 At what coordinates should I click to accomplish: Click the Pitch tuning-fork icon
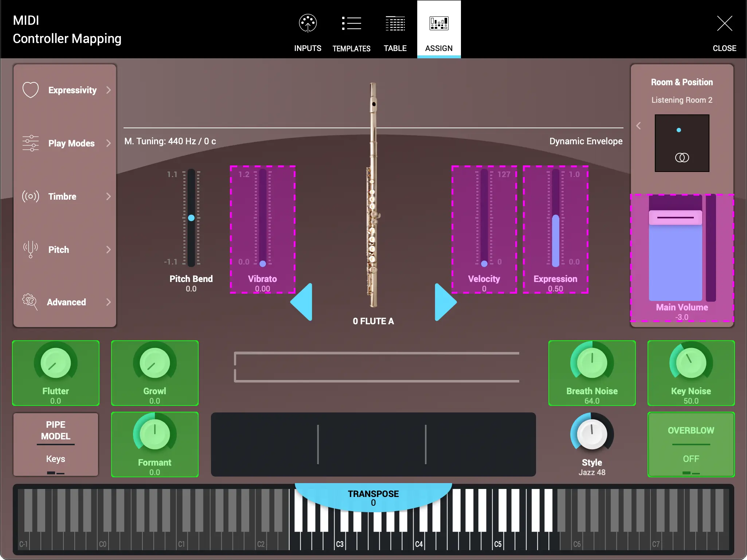tap(31, 250)
